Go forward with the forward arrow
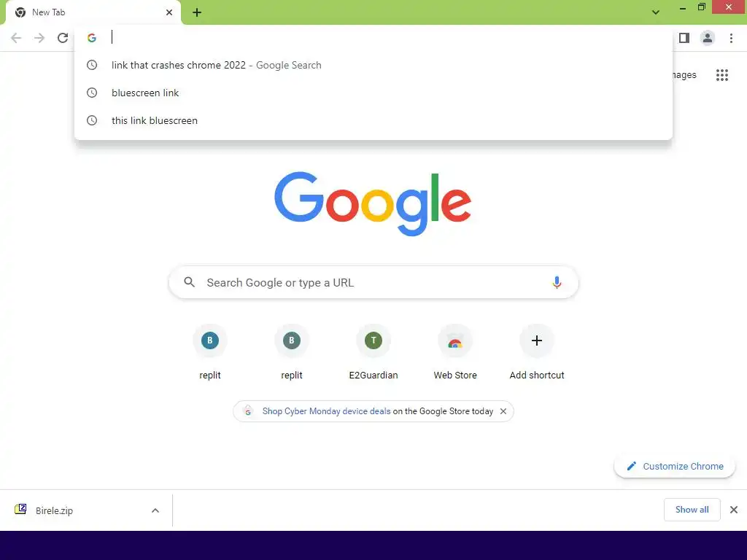The height and width of the screenshot is (560, 747). pos(39,38)
